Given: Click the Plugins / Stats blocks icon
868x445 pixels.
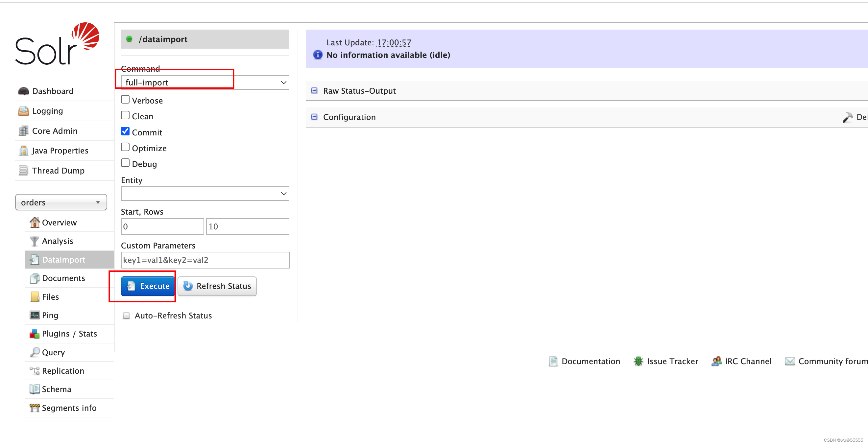Looking at the screenshot, I should 35,334.
